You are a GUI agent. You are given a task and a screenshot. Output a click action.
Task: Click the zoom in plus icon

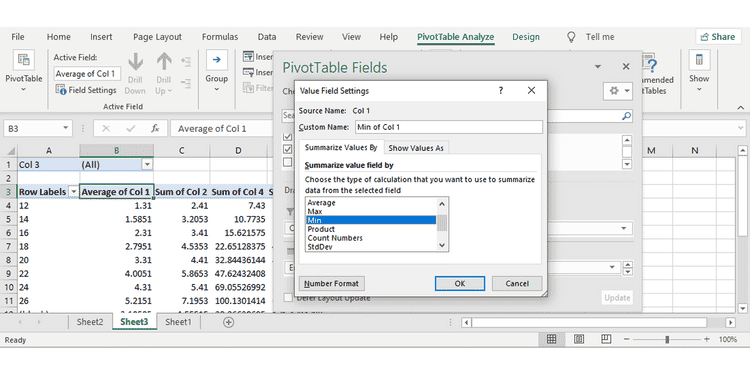pyautogui.click(x=706, y=339)
